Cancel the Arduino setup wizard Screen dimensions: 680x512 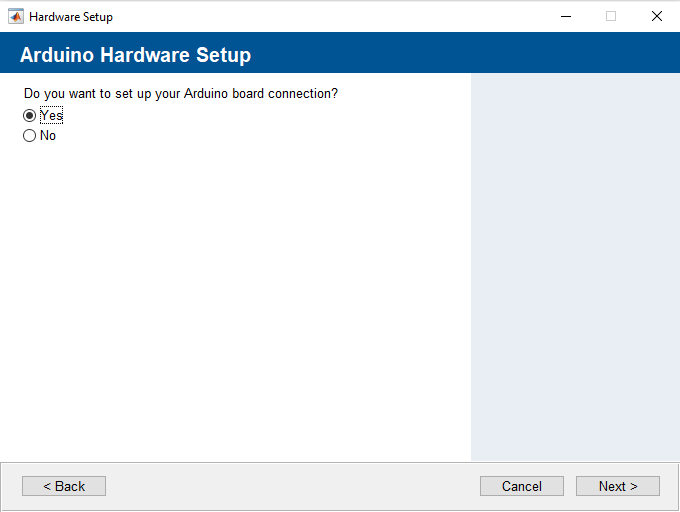pos(522,486)
